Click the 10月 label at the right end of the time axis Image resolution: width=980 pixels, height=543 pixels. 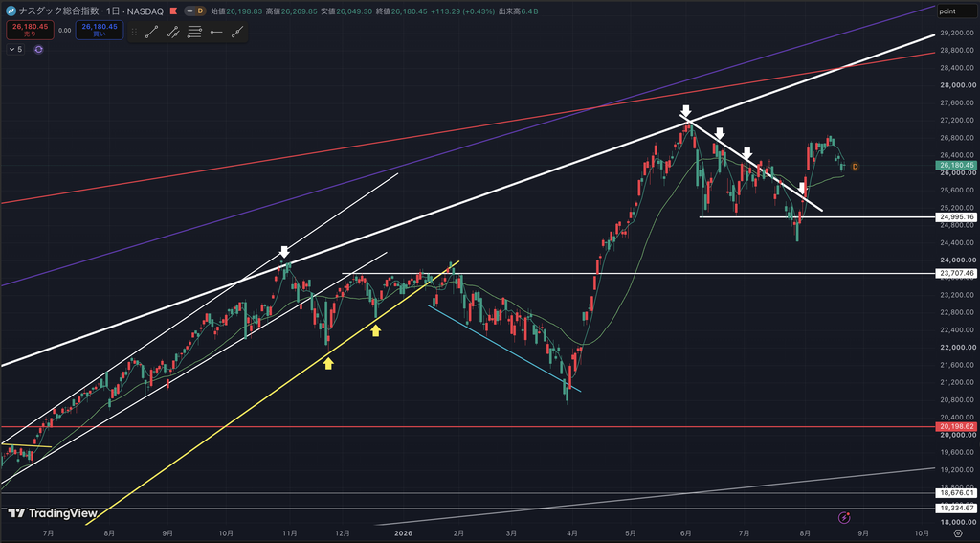[922, 533]
